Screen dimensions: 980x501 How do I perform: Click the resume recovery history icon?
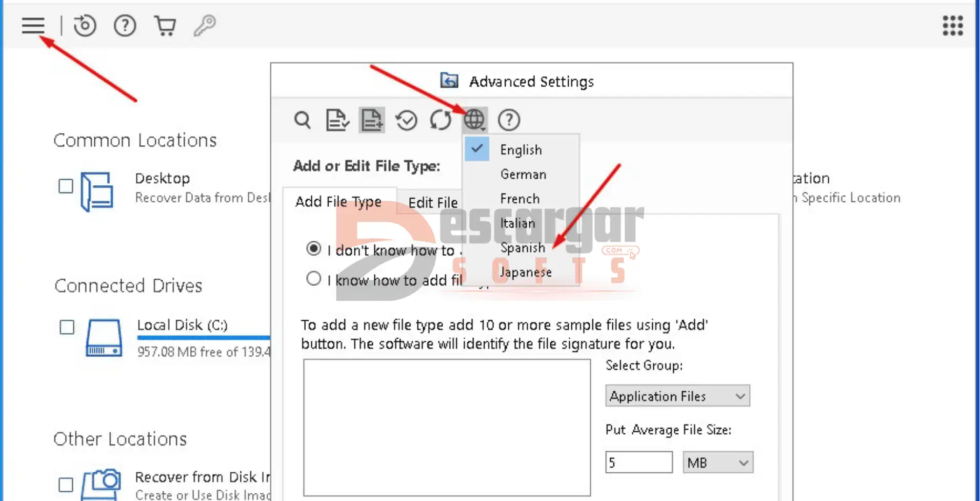(x=85, y=25)
